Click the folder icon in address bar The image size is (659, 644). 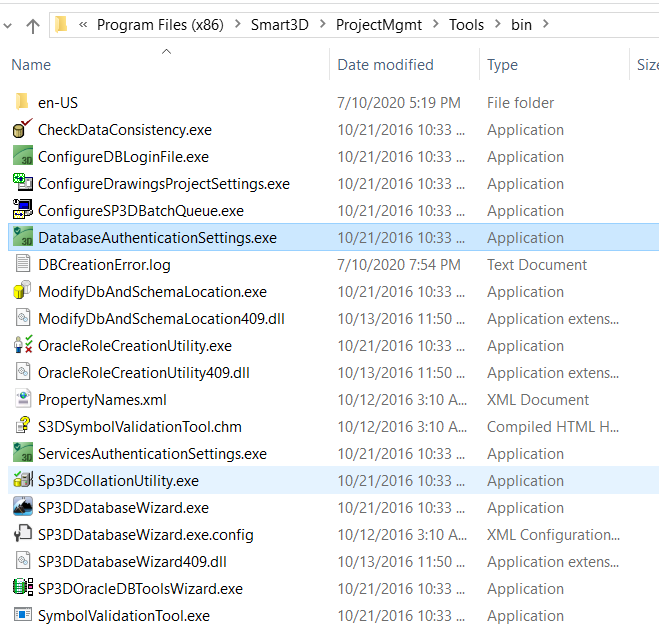point(61,24)
